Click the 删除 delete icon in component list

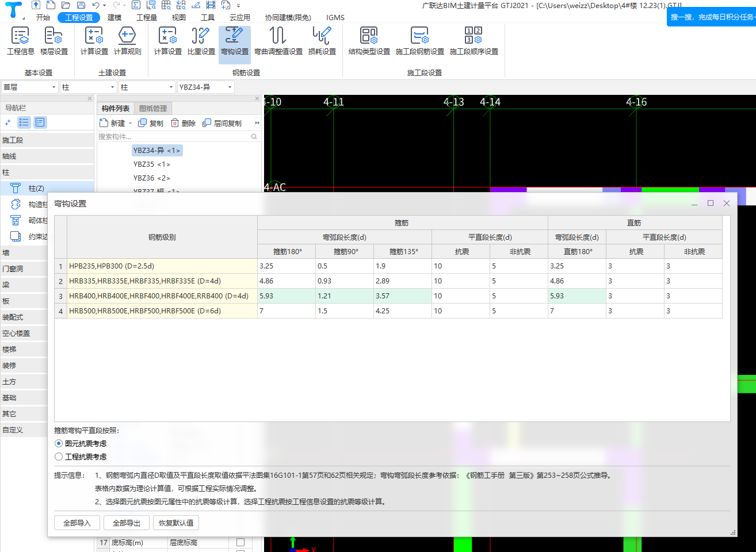[175, 123]
